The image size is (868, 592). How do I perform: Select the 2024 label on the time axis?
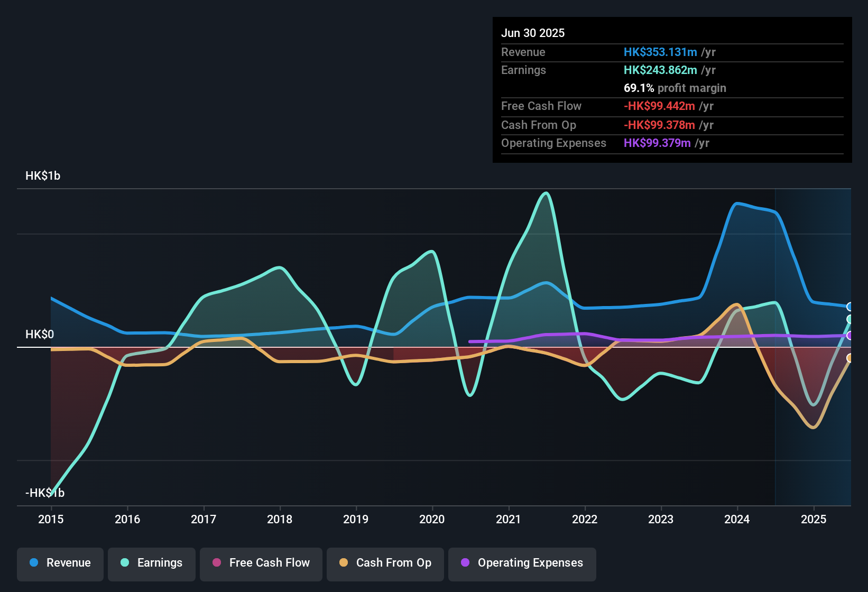(738, 520)
